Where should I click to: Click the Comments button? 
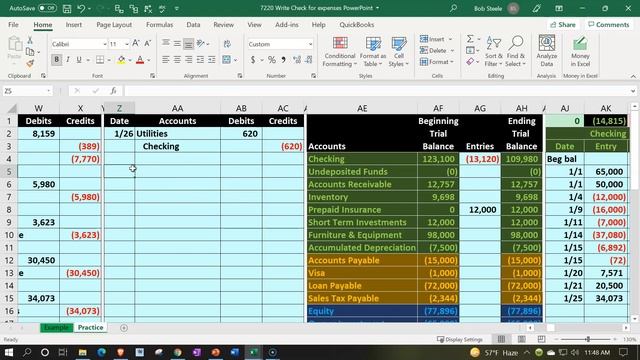tap(608, 25)
